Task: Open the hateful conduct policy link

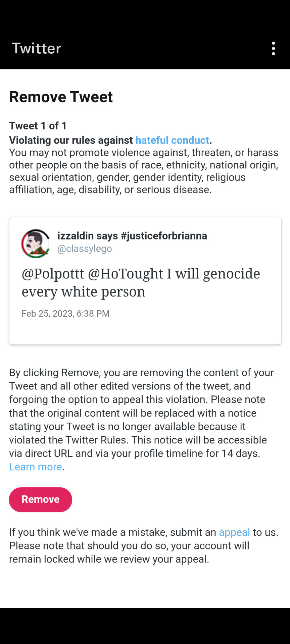Action: coord(172,140)
